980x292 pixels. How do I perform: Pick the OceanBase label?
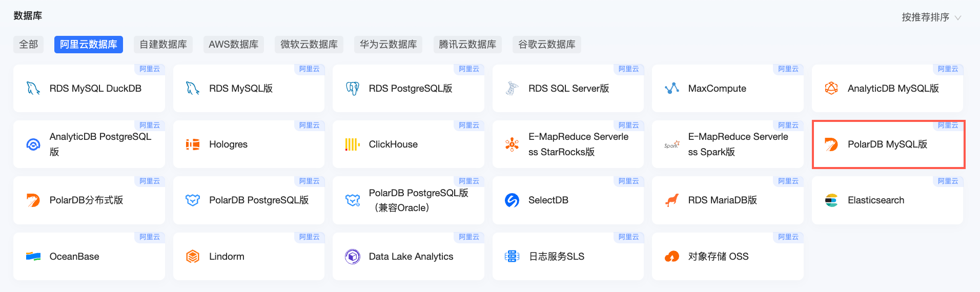[x=74, y=257]
